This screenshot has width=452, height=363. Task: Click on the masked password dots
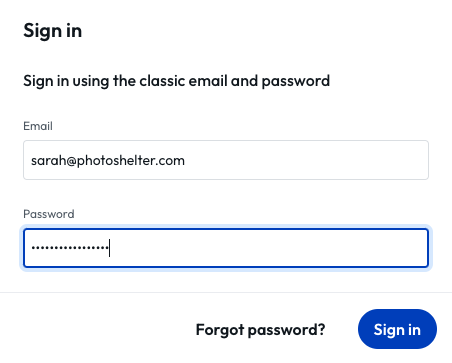coord(70,248)
